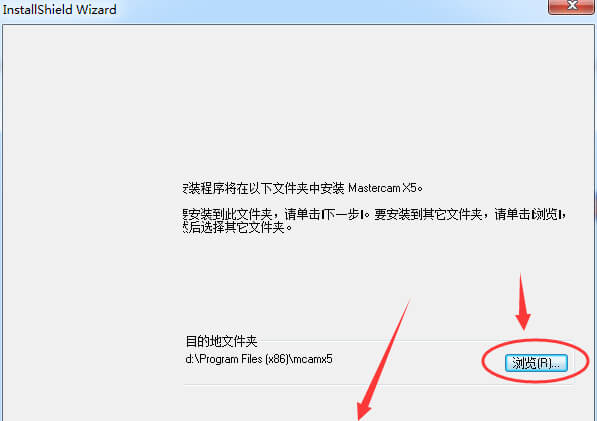Click the red arrow pointing at Browse button
The width and height of the screenshot is (597, 421).
point(523,301)
